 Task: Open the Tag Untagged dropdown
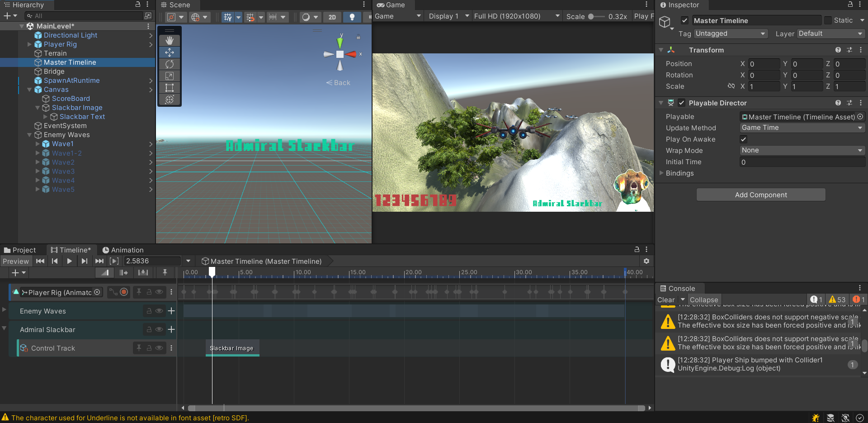[731, 33]
